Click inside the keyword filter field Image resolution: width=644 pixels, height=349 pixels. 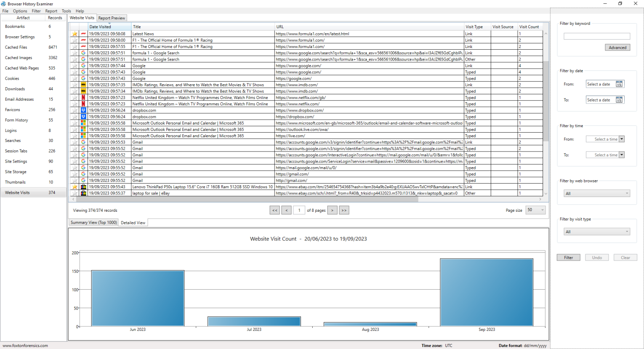pyautogui.click(x=596, y=36)
